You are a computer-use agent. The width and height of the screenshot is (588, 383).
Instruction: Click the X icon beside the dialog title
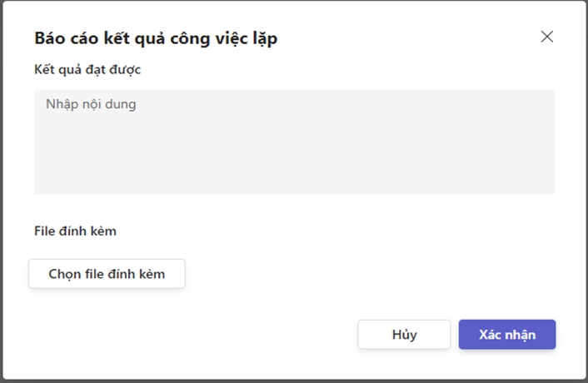point(547,37)
